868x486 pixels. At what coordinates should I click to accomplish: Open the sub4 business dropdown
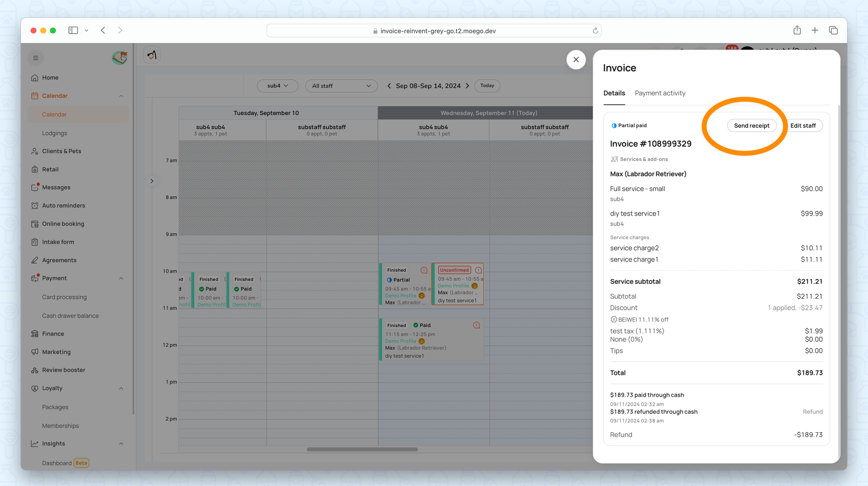coord(277,86)
